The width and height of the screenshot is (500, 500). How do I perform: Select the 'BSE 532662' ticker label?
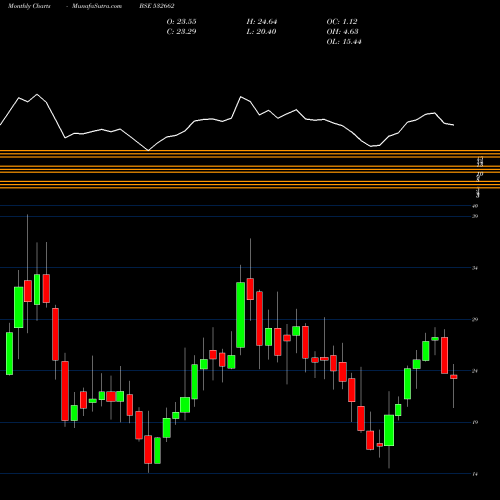pyautogui.click(x=157, y=6)
